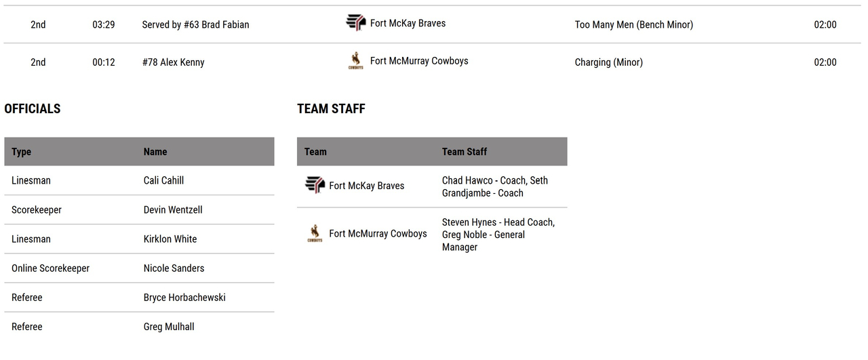
Task: Select linesman Cali Cahill
Action: [163, 180]
